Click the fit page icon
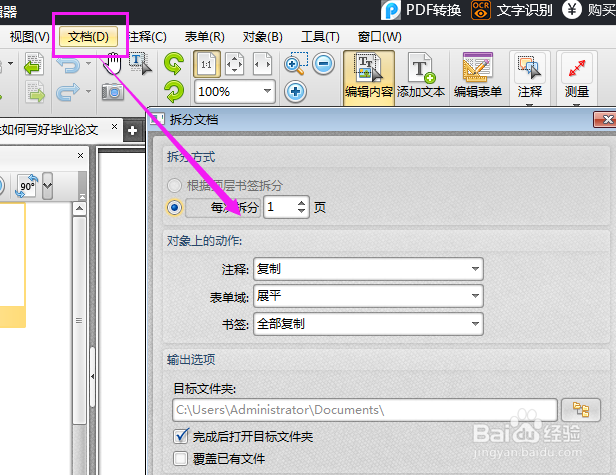The height and width of the screenshot is (475, 616). [x=235, y=64]
